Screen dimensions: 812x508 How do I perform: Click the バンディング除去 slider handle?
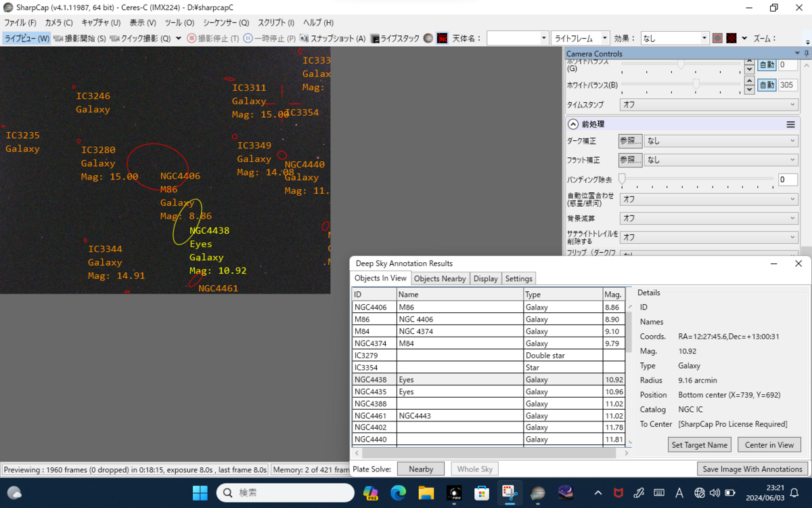point(621,179)
